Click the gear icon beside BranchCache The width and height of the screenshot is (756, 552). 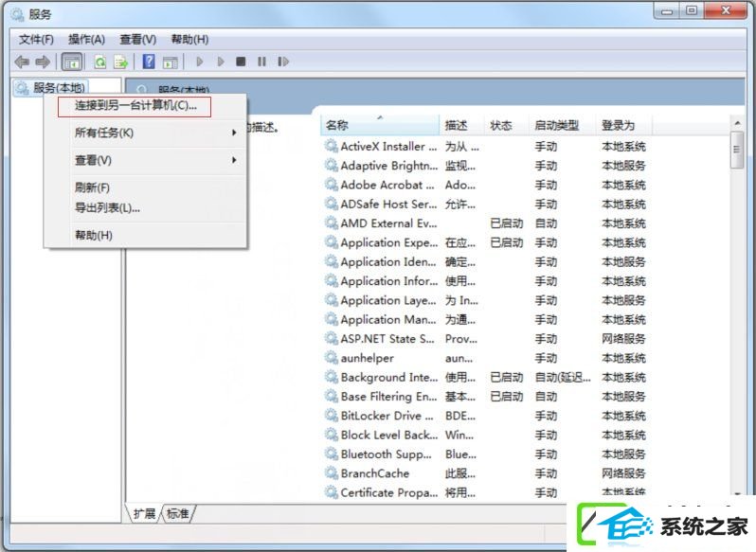(332, 473)
